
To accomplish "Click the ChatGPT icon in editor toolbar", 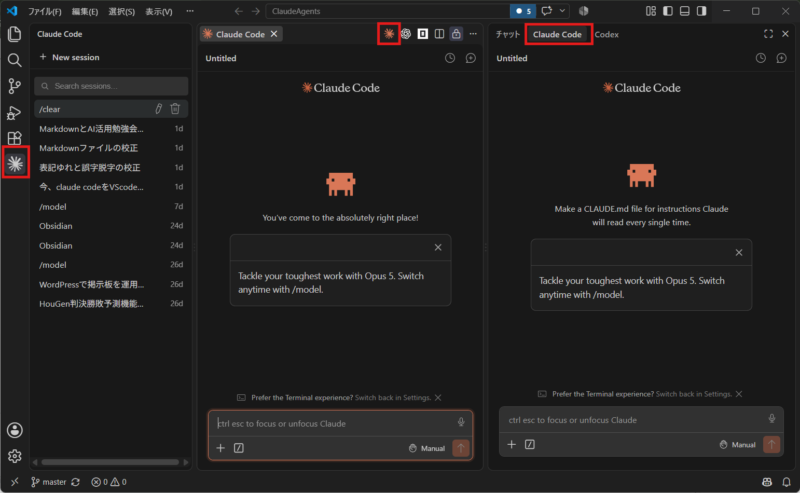I will (x=406, y=34).
